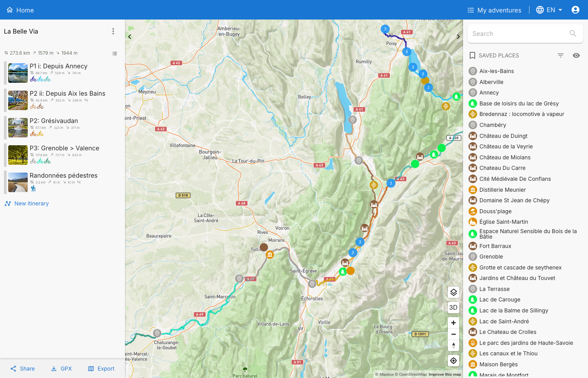Click the Maison Bergès museum icon

[x=473, y=364]
